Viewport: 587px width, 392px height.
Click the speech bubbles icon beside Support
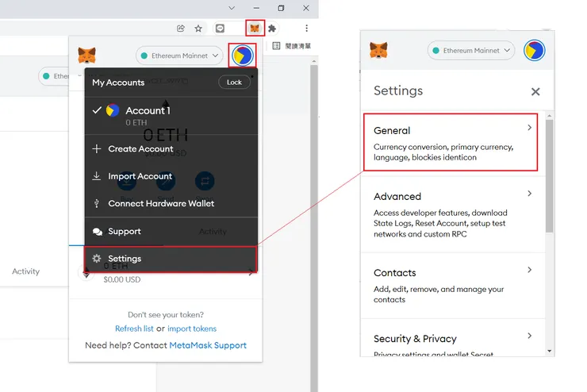click(98, 232)
